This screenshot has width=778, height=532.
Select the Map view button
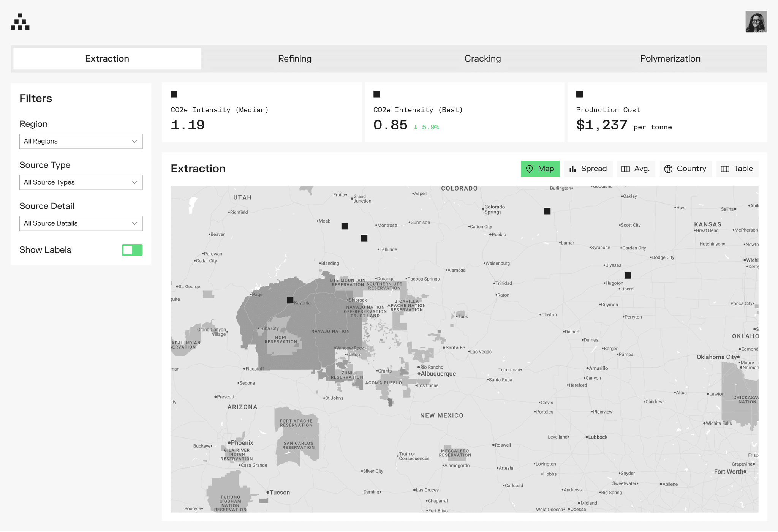540,169
